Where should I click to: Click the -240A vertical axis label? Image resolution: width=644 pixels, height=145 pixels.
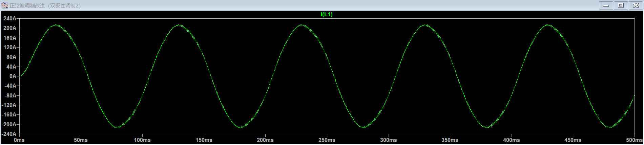(x=9, y=134)
